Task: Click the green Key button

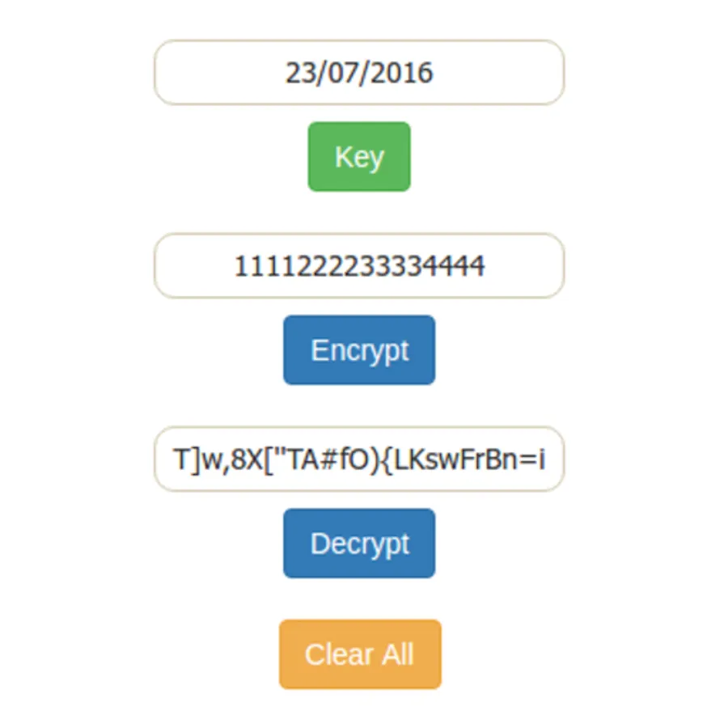Action: 359,156
